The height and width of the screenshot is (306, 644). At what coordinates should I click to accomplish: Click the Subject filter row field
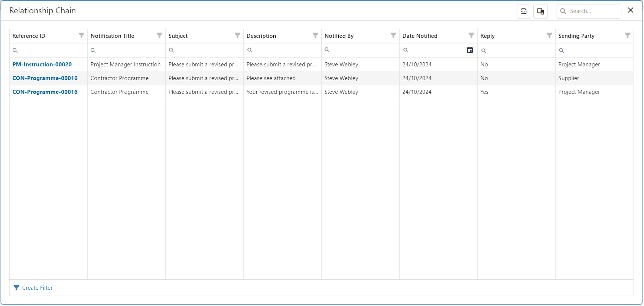tap(204, 50)
